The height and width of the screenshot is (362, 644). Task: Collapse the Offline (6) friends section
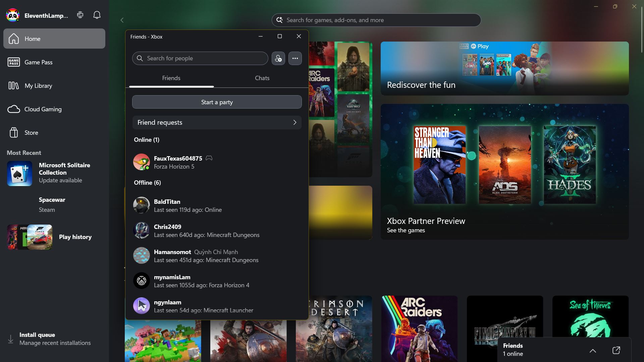pyautogui.click(x=147, y=183)
